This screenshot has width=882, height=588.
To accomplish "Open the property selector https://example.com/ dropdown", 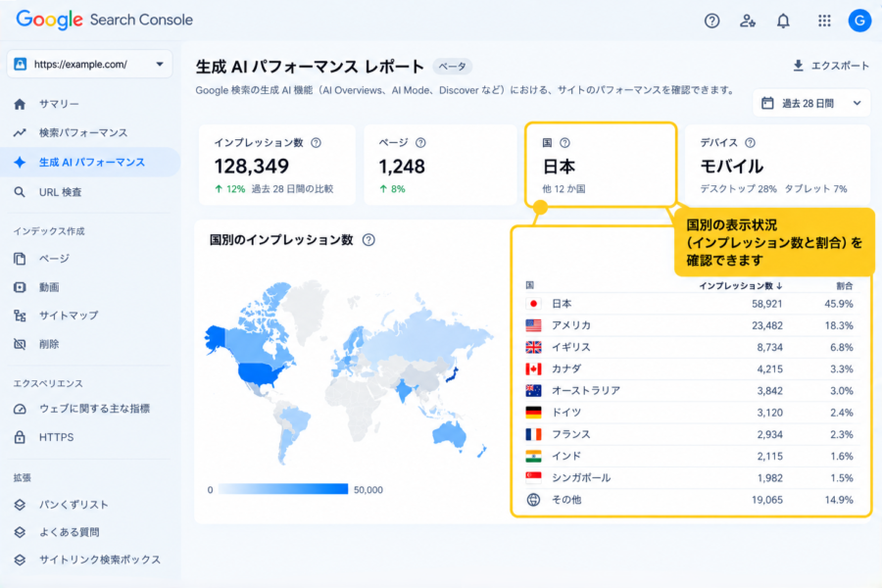I will coord(89,64).
